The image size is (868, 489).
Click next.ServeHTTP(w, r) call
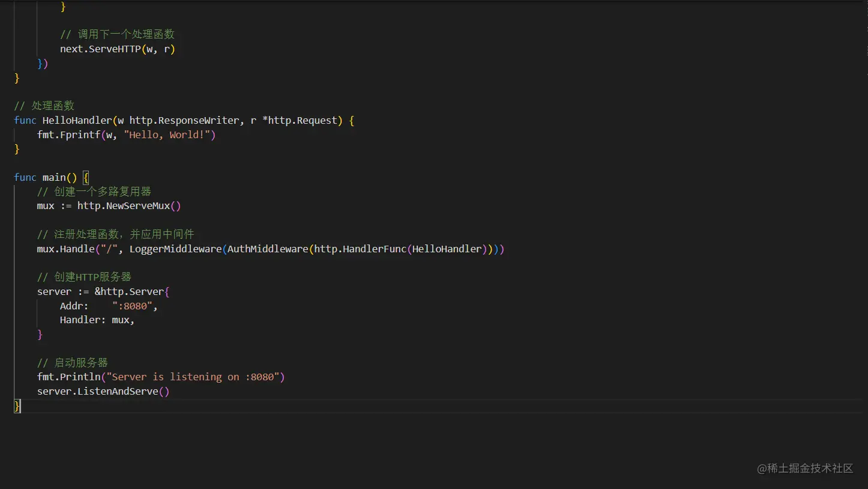[118, 49]
